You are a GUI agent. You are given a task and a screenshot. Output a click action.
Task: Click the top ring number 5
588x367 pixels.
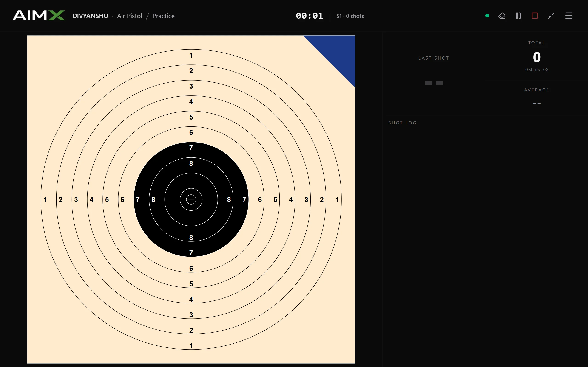click(191, 117)
